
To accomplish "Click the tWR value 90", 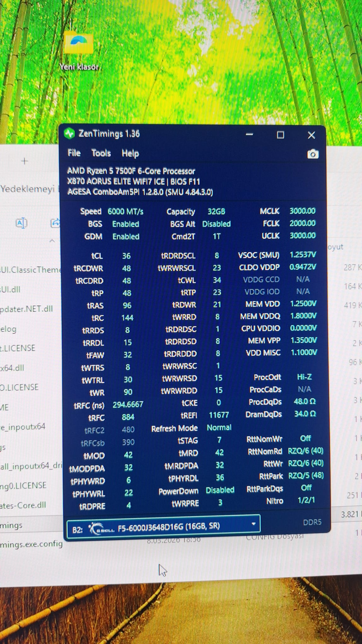I will pyautogui.click(x=128, y=392).
